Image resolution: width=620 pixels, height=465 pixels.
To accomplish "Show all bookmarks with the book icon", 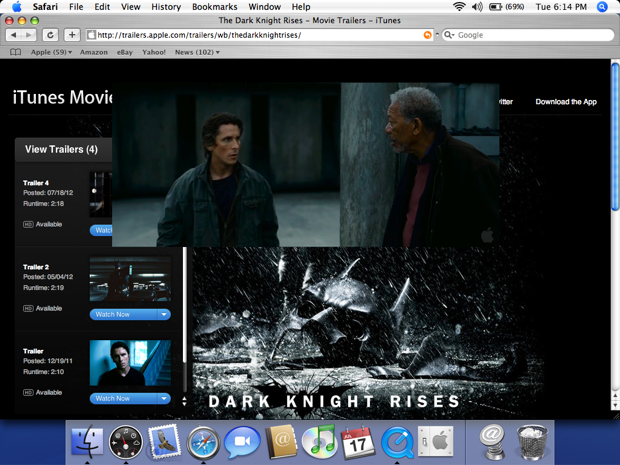I will point(15,52).
